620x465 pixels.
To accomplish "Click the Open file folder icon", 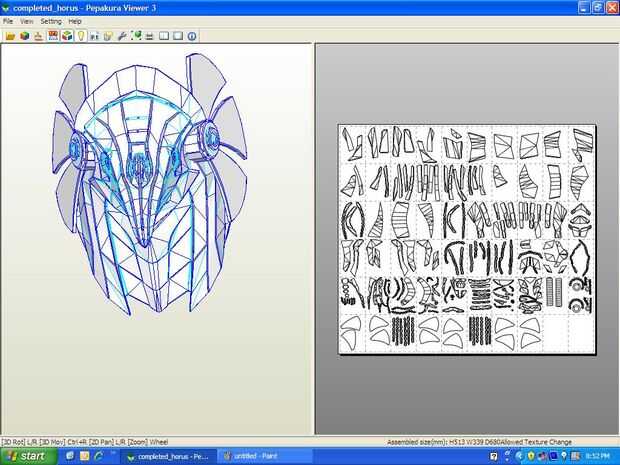I will point(10,36).
